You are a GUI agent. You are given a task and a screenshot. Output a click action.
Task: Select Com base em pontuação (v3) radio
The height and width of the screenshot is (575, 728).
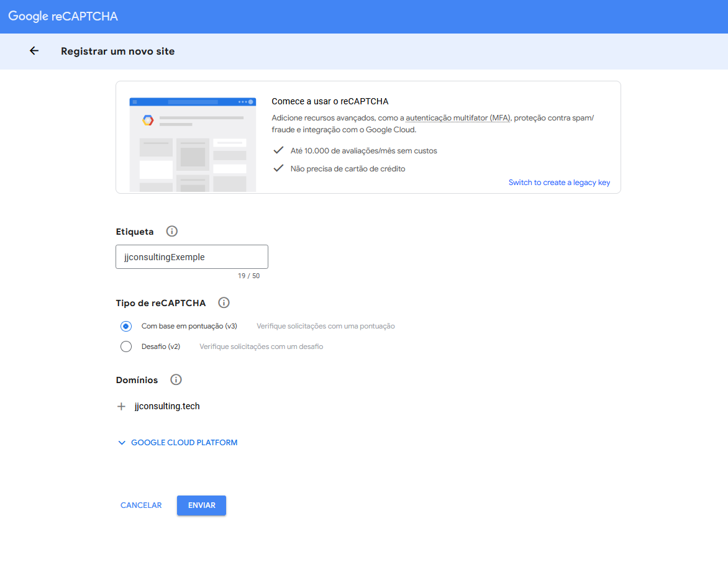point(126,326)
